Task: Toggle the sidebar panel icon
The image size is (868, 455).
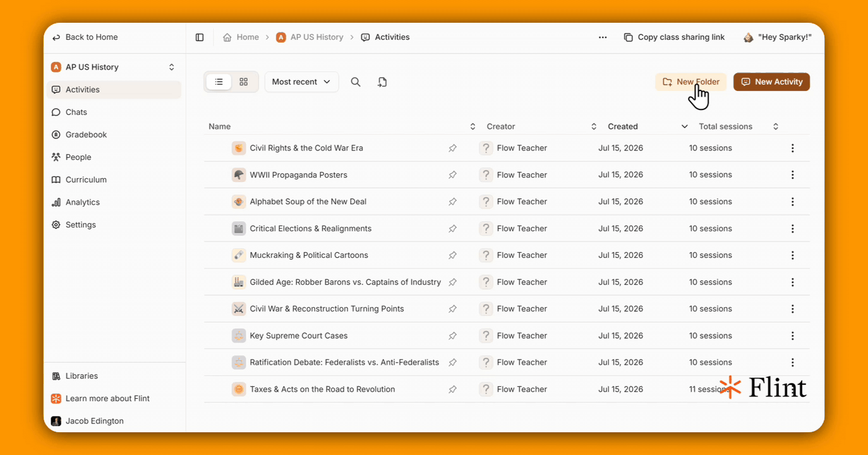Action: pos(200,37)
